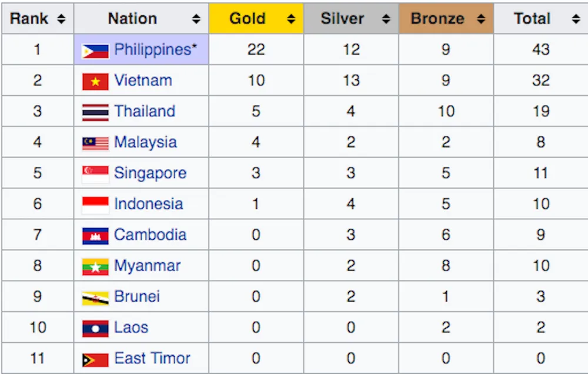Click the Vietnam flag icon
Screen dimensions: 588x374
95,82
